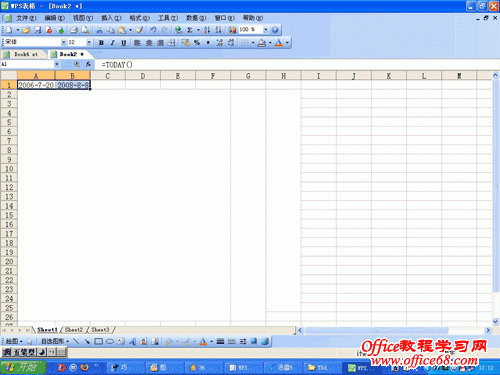Switch to the Sheet2 tab
Screen dimensions: 500x375
74,330
